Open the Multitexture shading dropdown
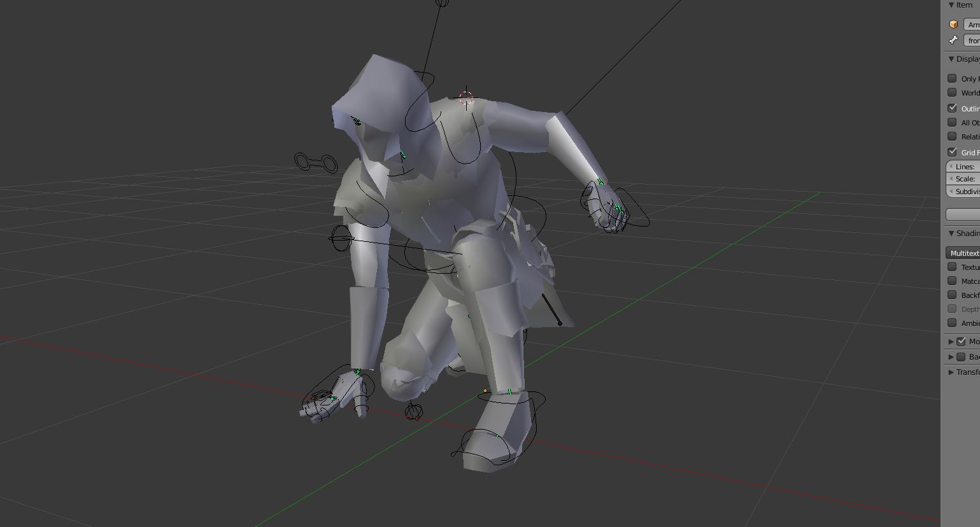 click(x=963, y=253)
